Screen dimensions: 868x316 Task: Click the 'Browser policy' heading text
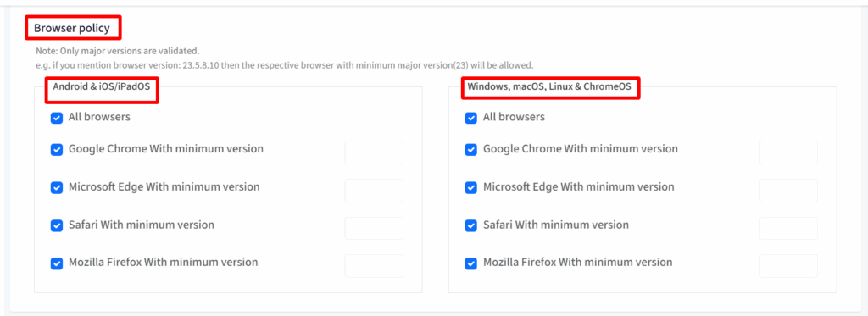click(72, 28)
